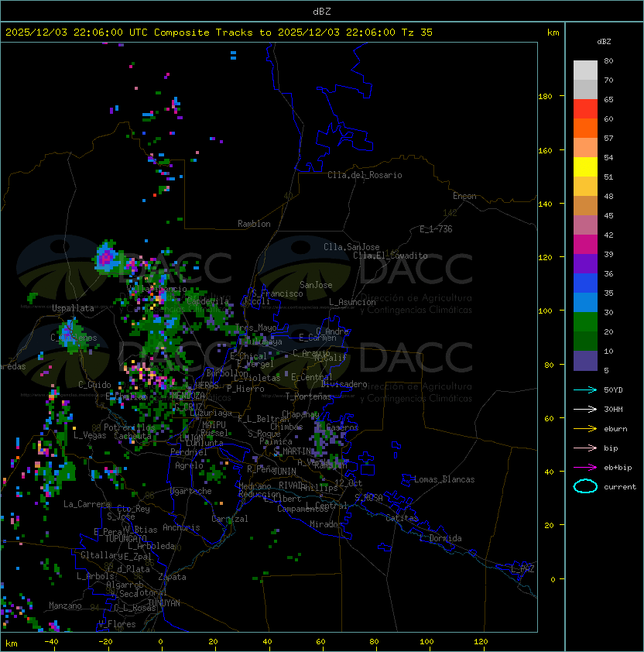Screen dimensions: 644x652
Task: Pick the indigo swatch between 10 and 5
Action: point(585,361)
